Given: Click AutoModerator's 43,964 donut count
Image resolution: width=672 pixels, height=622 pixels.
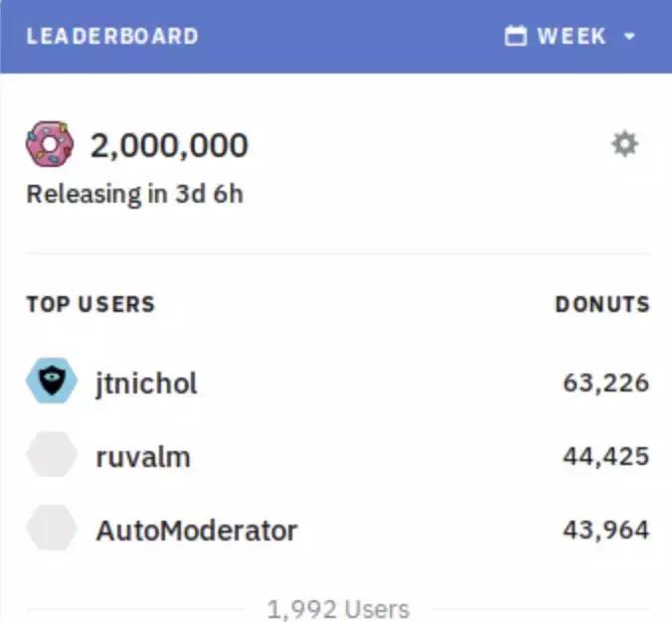Looking at the screenshot, I should click(x=605, y=530).
